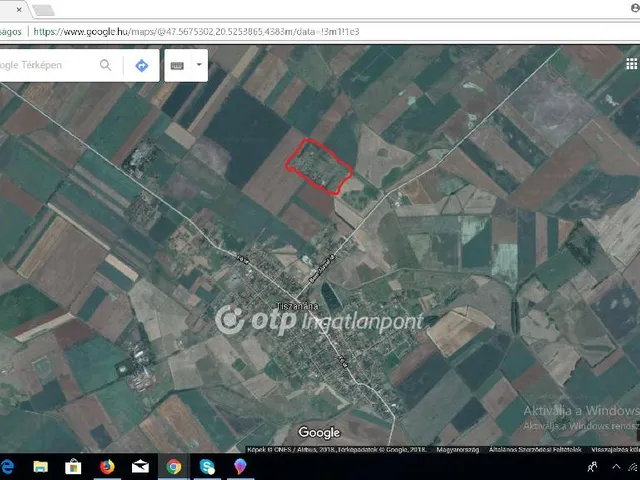The image size is (640, 480).
Task: Open Firefox from the taskbar
Action: click(107, 467)
